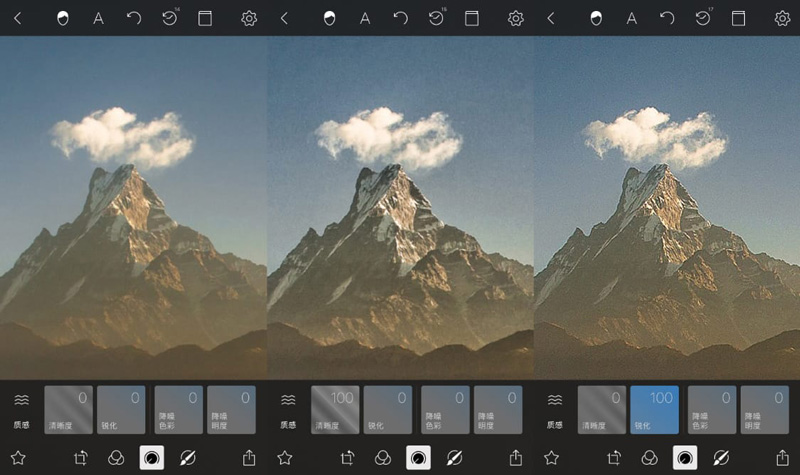Image resolution: width=800 pixels, height=475 pixels.
Task: Tap the frame/border icon in the leftmost screen
Action: point(205,18)
